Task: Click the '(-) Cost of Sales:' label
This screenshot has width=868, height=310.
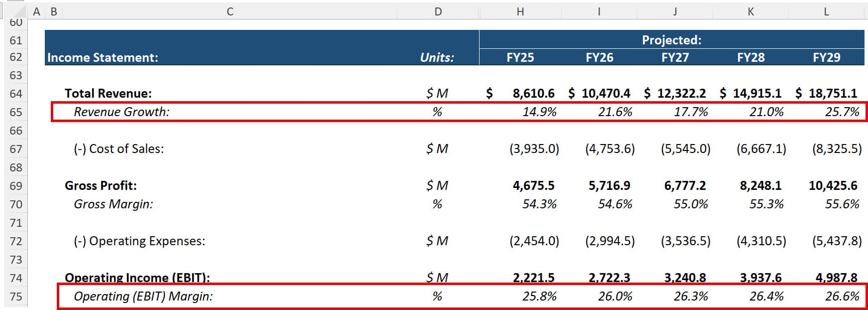Action: tap(119, 149)
